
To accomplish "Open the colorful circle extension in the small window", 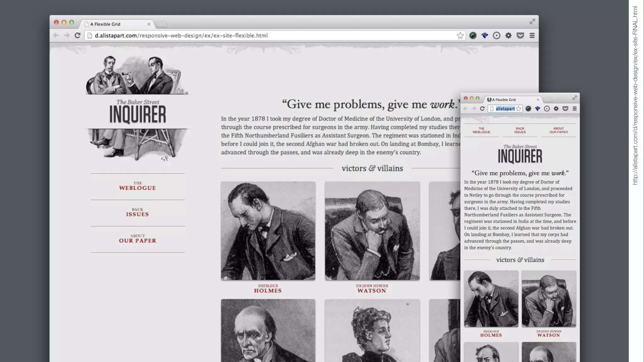I will click(x=528, y=108).
